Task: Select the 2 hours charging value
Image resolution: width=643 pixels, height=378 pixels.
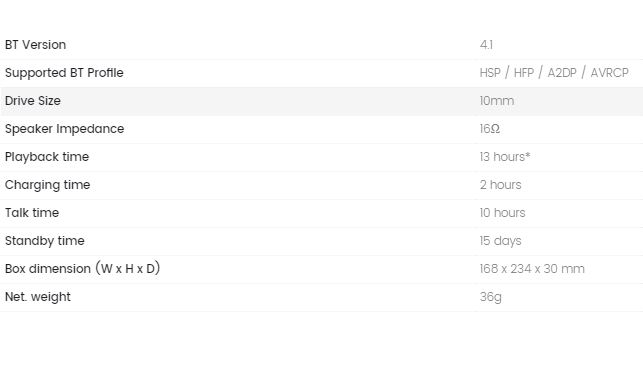Action: tap(501, 185)
